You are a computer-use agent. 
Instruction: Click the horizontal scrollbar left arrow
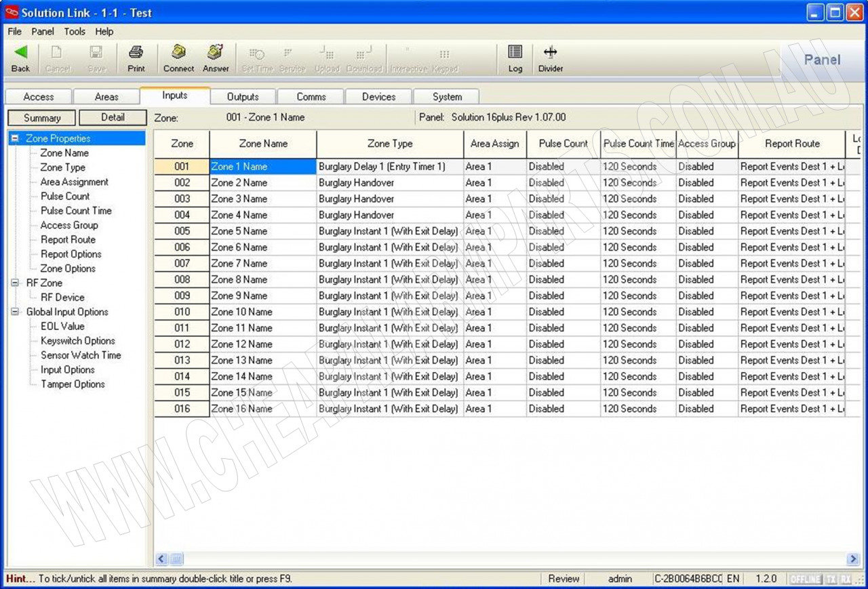pos(161,559)
